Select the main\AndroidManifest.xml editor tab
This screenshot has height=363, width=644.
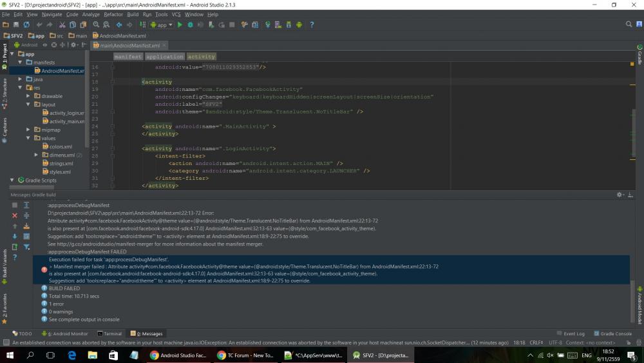click(x=129, y=45)
